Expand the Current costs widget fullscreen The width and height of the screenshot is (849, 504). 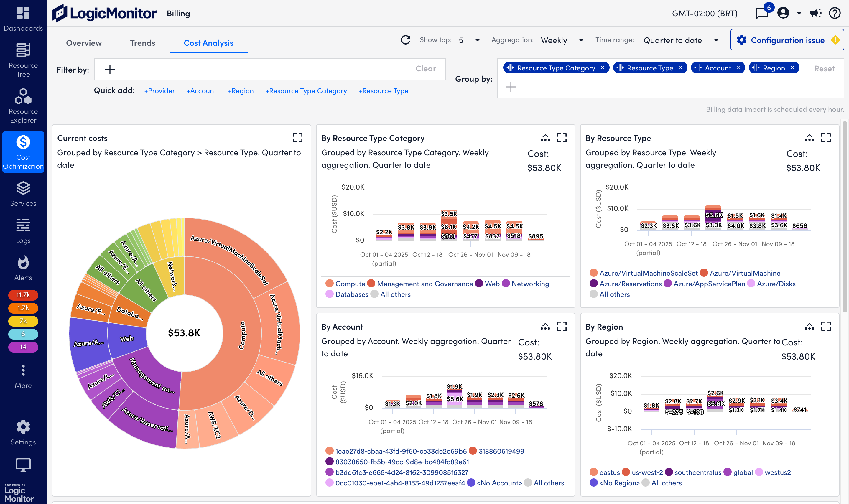click(x=297, y=138)
